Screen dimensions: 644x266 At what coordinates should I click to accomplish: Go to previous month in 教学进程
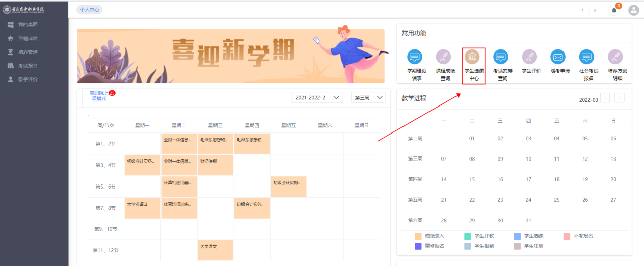pos(605,98)
